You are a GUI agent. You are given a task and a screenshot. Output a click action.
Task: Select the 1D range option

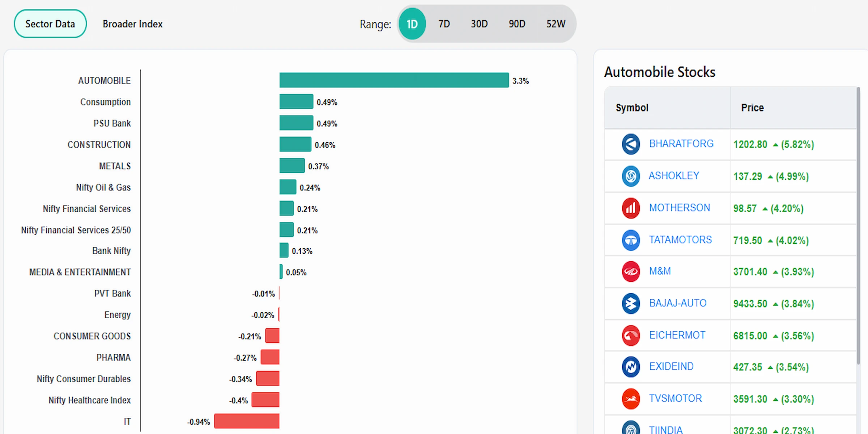pyautogui.click(x=412, y=24)
